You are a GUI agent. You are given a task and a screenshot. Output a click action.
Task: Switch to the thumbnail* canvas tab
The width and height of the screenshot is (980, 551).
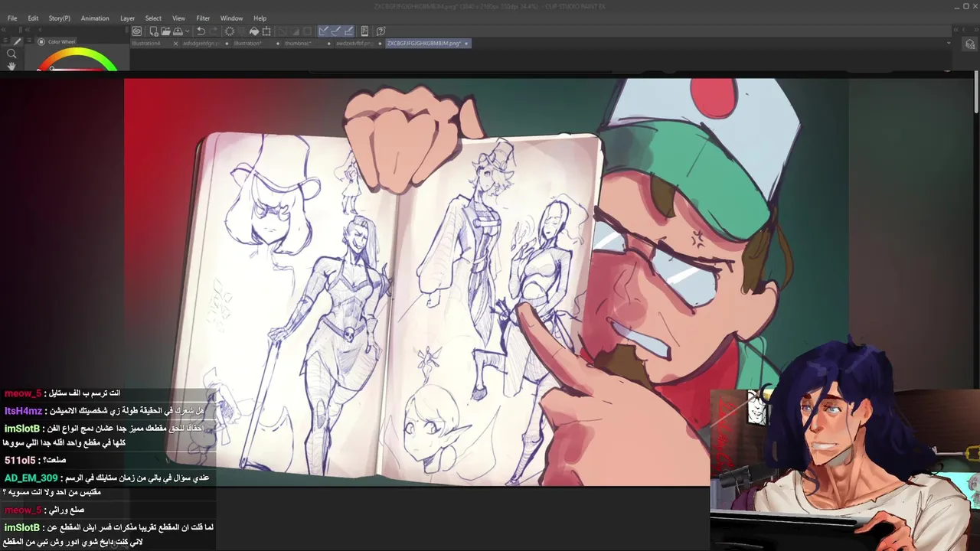(299, 44)
